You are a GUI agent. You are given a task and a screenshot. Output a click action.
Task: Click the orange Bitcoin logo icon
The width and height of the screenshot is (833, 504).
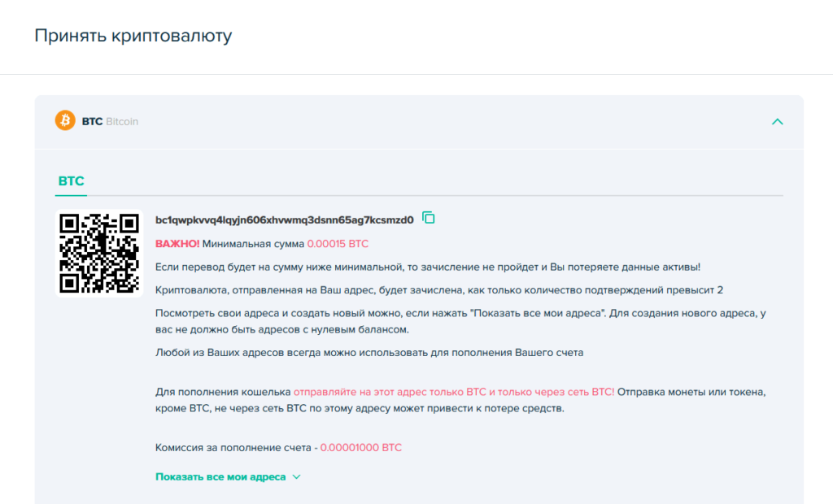pos(65,121)
